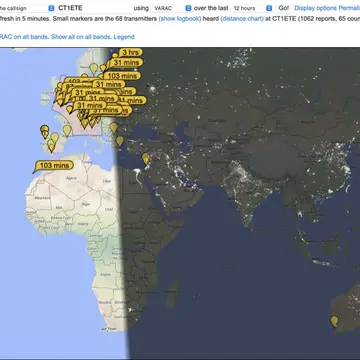Click the Go! button
The height and width of the screenshot is (360, 360).
(x=284, y=8)
